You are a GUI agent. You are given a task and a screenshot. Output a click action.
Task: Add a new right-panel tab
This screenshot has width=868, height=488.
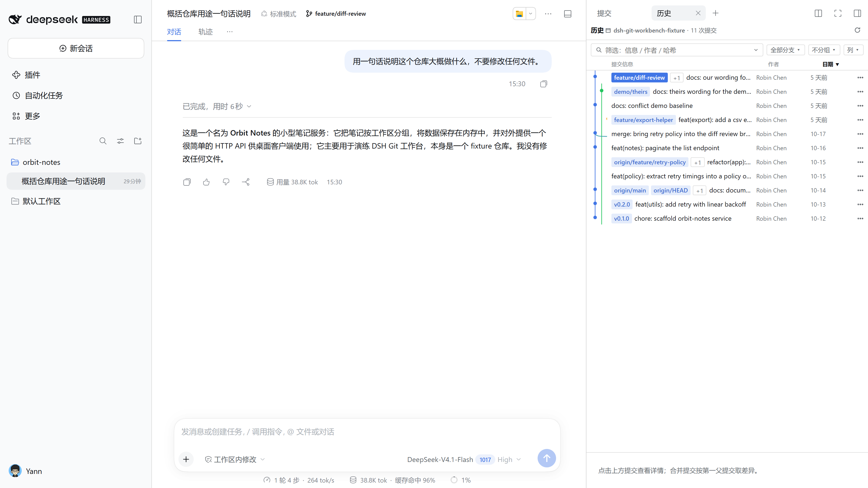[x=715, y=13]
